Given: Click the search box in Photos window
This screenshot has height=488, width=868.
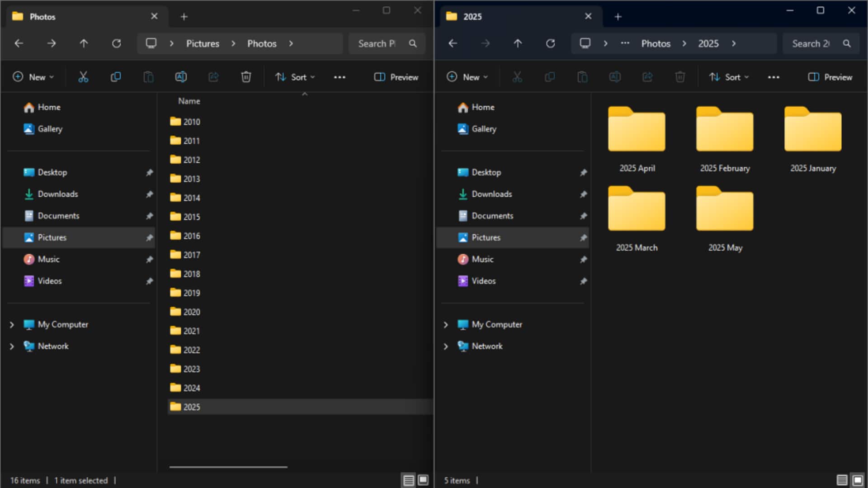Looking at the screenshot, I should (x=387, y=43).
